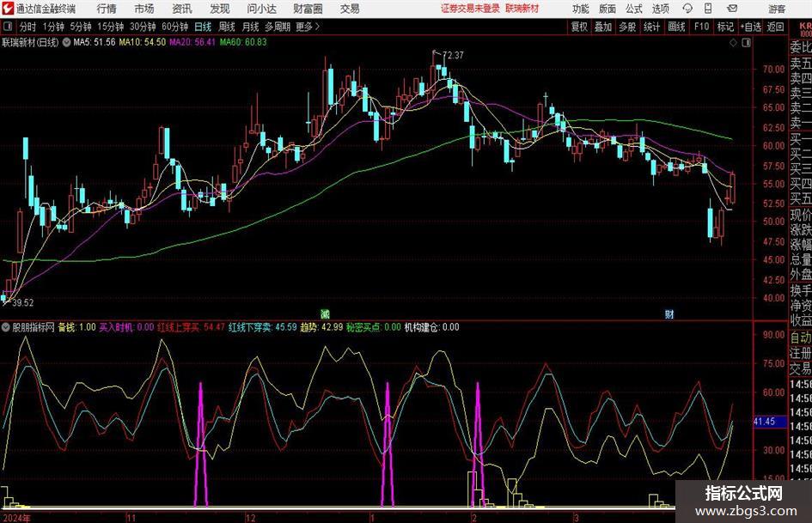The image size is (812, 523).
Task: Add stock via +自选 button
Action: click(x=751, y=27)
